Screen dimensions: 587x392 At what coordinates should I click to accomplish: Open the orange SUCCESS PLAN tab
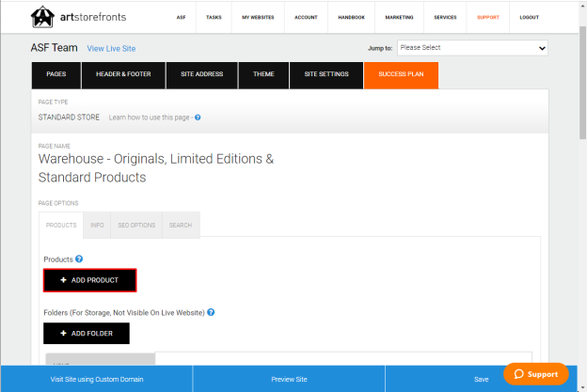tap(401, 75)
